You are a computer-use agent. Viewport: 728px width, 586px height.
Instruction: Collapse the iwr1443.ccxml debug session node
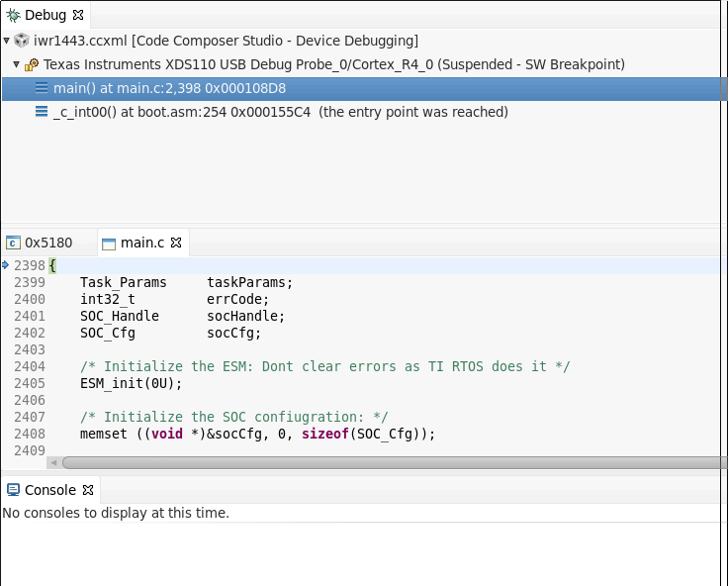pyautogui.click(x=8, y=41)
